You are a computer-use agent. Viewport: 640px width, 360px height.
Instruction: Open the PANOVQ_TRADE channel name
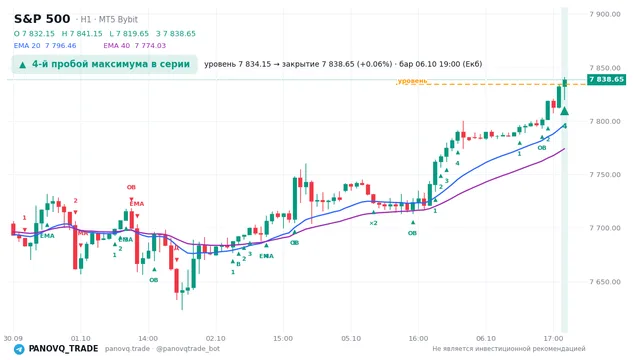63,349
